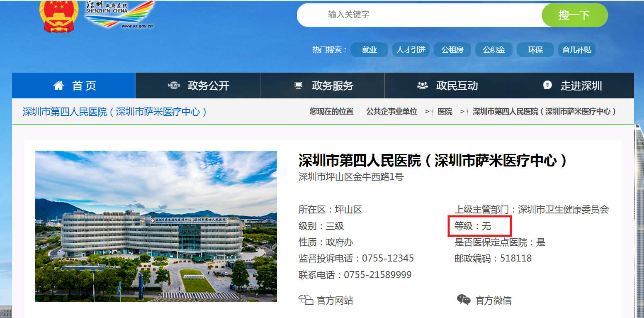The width and height of the screenshot is (644, 318).
Task: Click hot search tag 育儿补贴
Action: [x=577, y=50]
